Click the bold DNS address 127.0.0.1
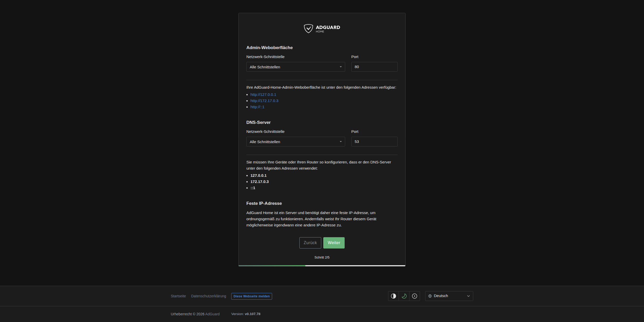This screenshot has height=322, width=644. (258, 176)
